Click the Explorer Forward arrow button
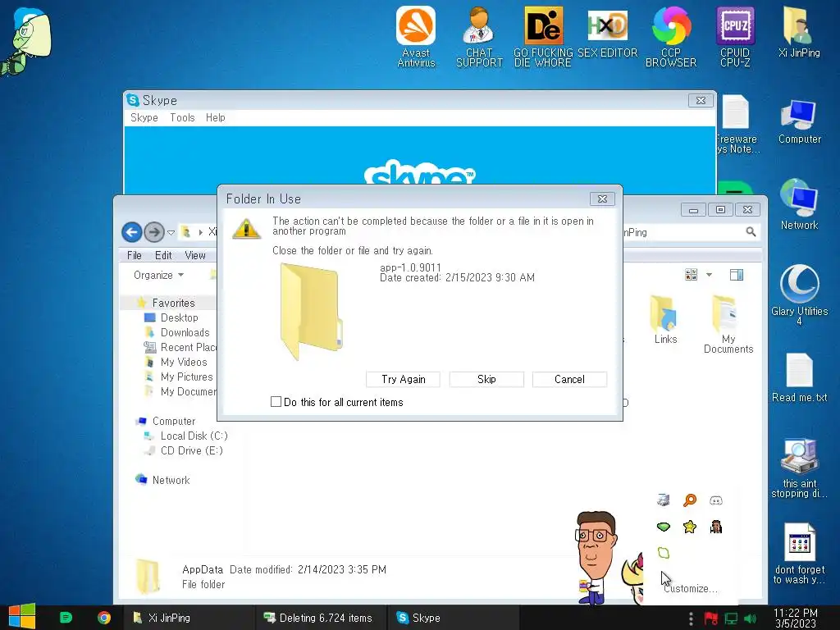Viewport: 840px width, 630px height. 154,232
